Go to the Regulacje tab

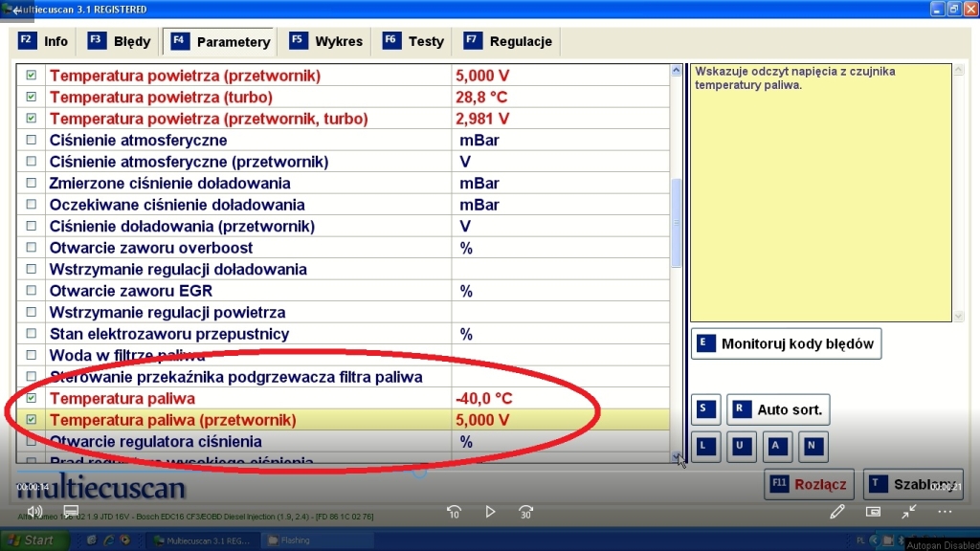tap(509, 41)
